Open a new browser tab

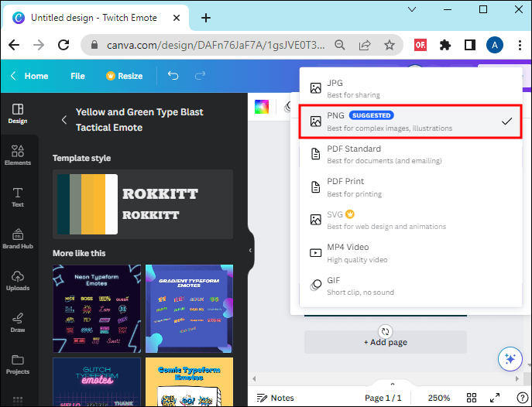pos(206,18)
